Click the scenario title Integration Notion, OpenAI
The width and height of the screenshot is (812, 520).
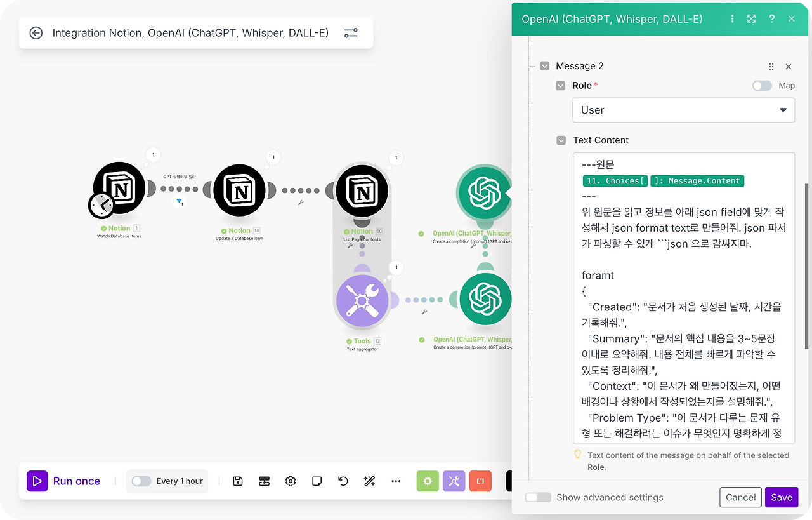click(x=190, y=33)
